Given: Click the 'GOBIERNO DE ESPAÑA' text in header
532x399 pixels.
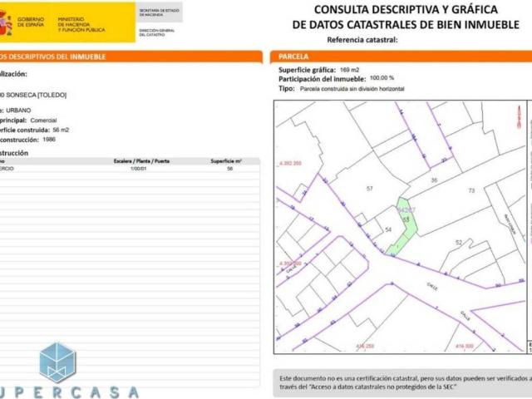Looking at the screenshot, I should pos(31,22).
